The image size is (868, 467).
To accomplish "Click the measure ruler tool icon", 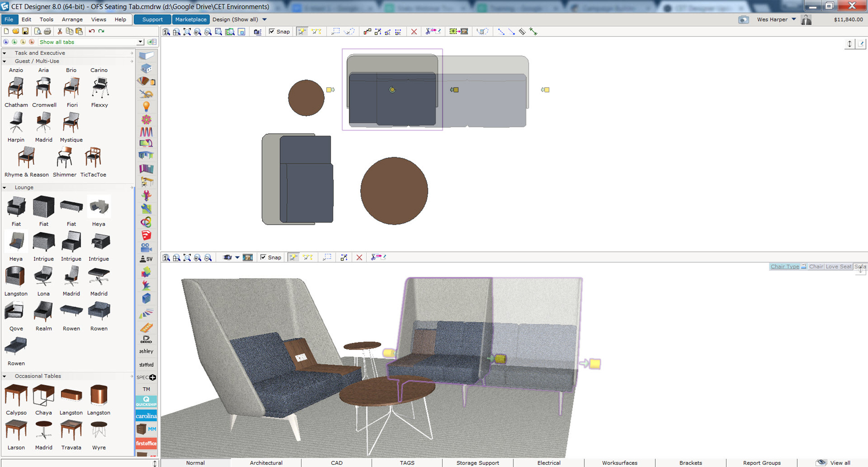I will pyautogui.click(x=522, y=32).
